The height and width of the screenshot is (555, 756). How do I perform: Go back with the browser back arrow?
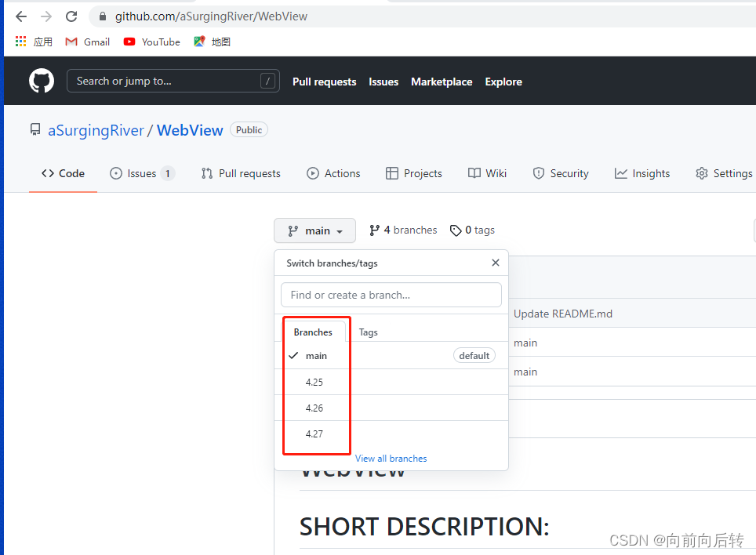(21, 17)
